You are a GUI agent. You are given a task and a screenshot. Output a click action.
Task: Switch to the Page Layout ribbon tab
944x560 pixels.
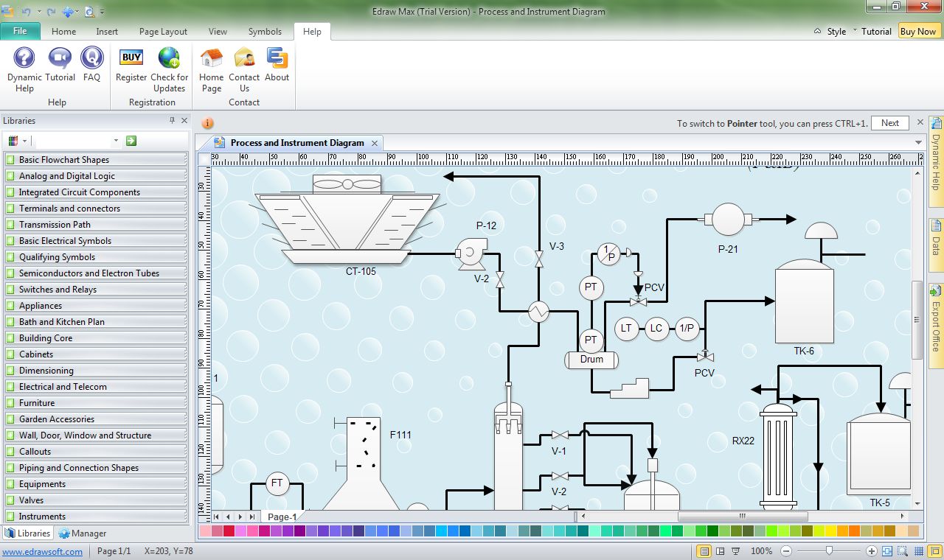163,32
